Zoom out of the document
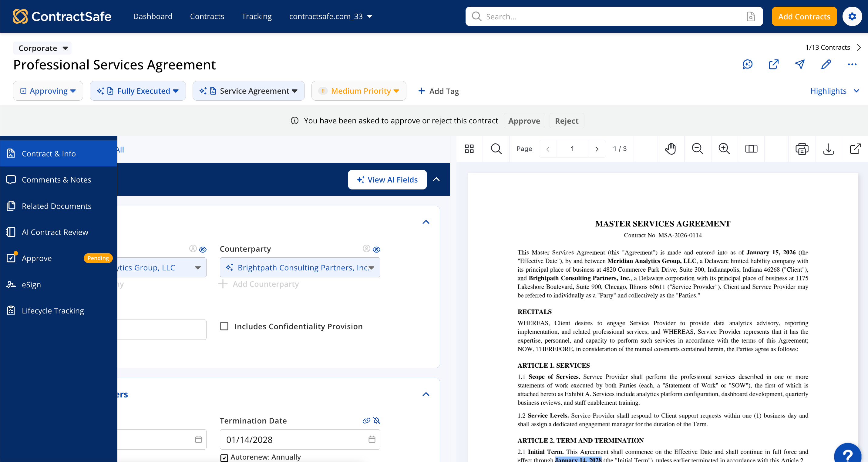 pos(697,149)
